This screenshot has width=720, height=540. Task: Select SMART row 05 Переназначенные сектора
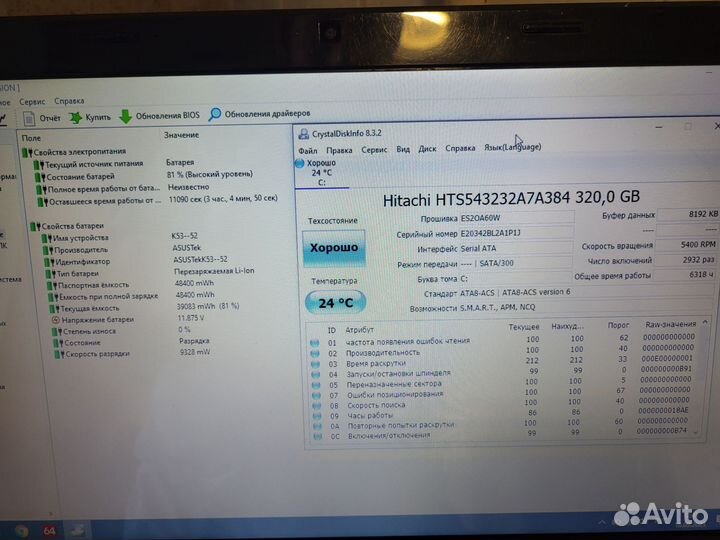point(503,382)
